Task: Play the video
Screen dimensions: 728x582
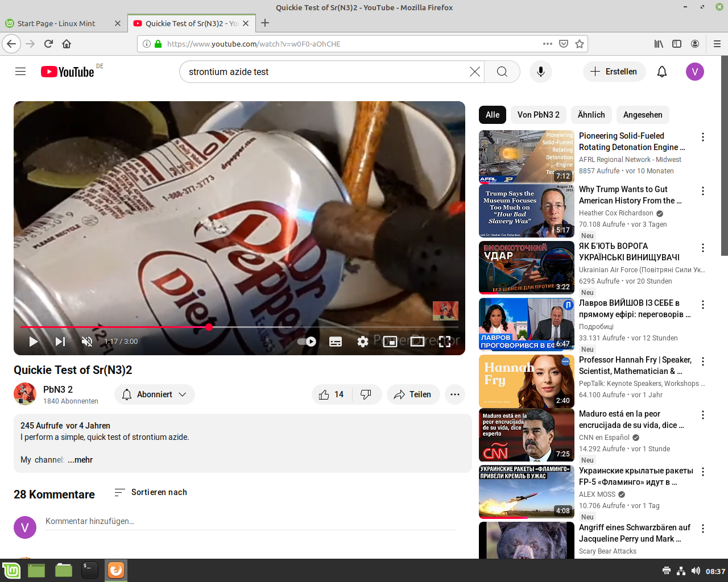Action: click(x=34, y=342)
